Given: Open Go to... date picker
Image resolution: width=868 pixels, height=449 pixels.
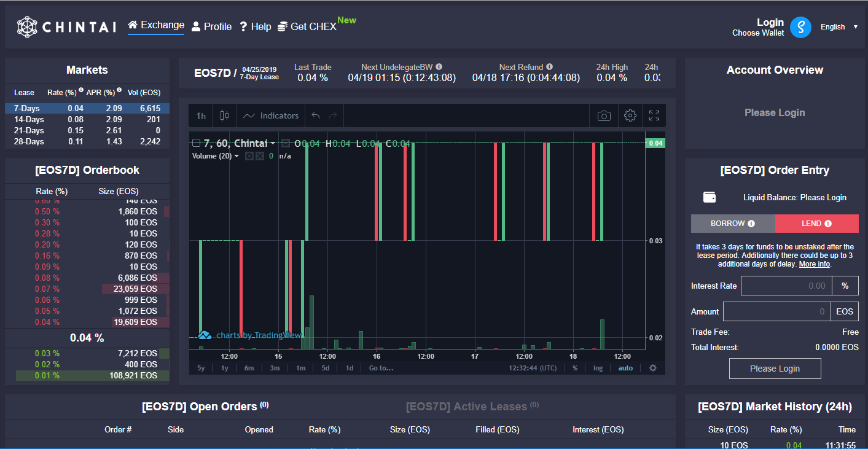Looking at the screenshot, I should [381, 368].
